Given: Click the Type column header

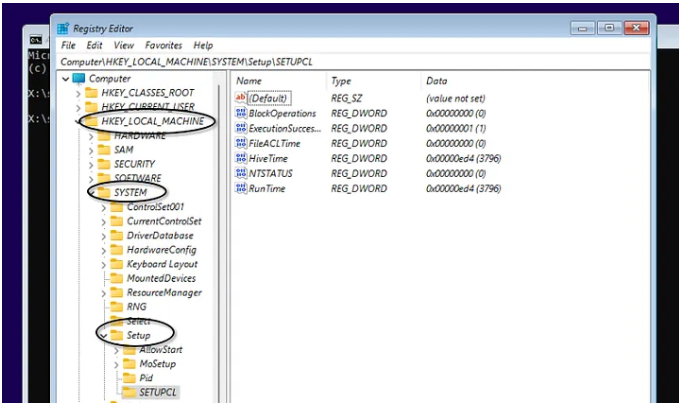Looking at the screenshot, I should pyautogui.click(x=341, y=81).
